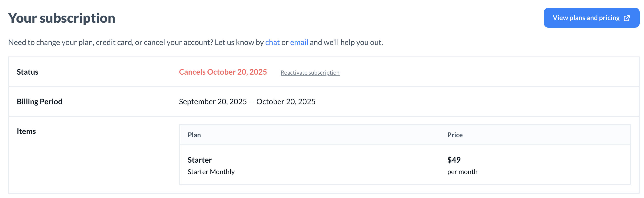The width and height of the screenshot is (644, 198).
Task: Select the Items row label
Action: tap(26, 131)
